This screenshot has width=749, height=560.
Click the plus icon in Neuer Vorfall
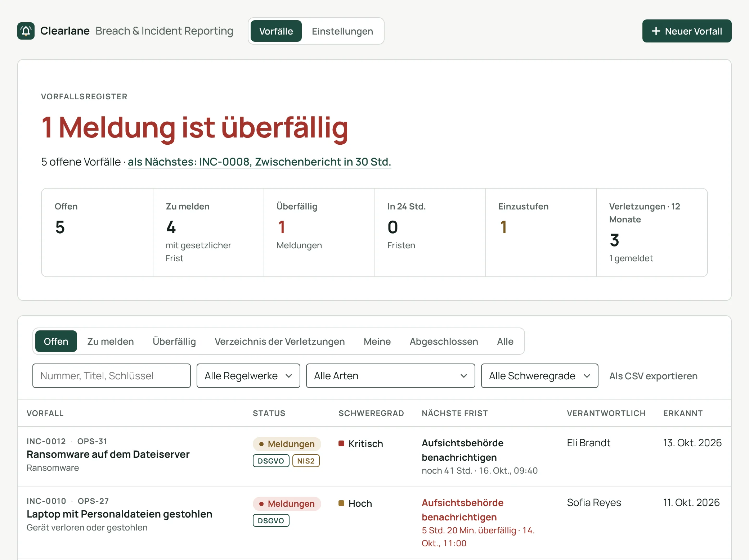[x=656, y=31]
